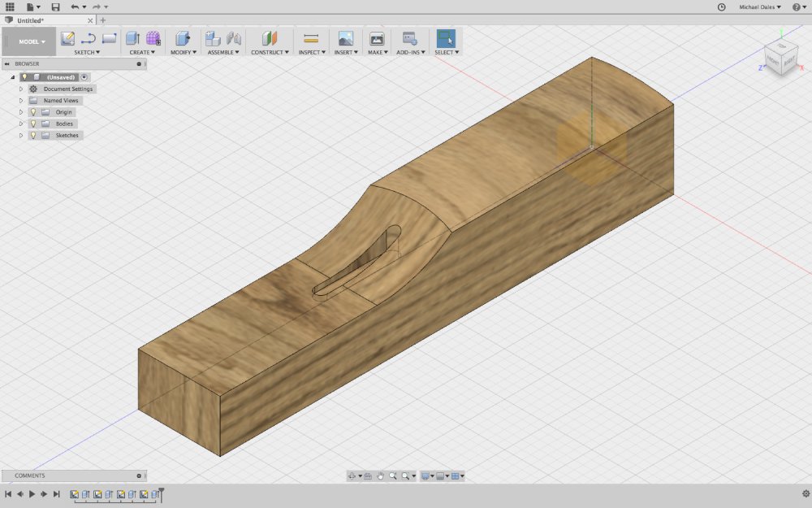The width and height of the screenshot is (812, 508).
Task: Click the Save disk icon
Action: [x=55, y=7]
